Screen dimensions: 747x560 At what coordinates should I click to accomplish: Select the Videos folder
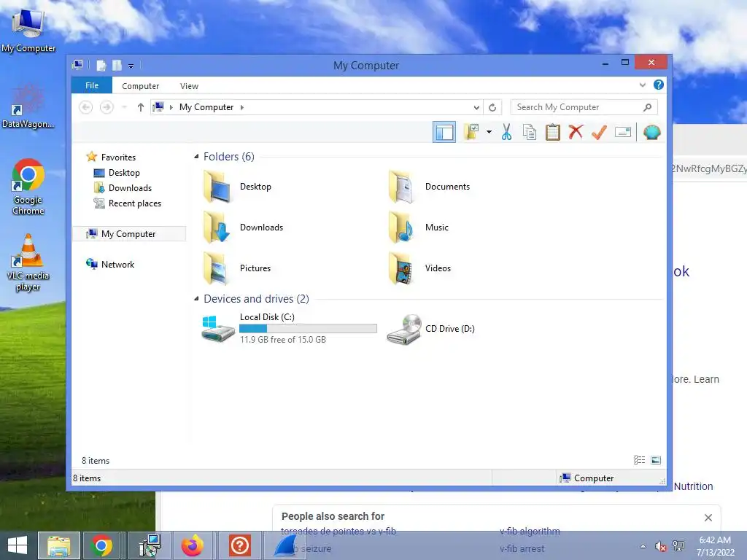(419, 268)
